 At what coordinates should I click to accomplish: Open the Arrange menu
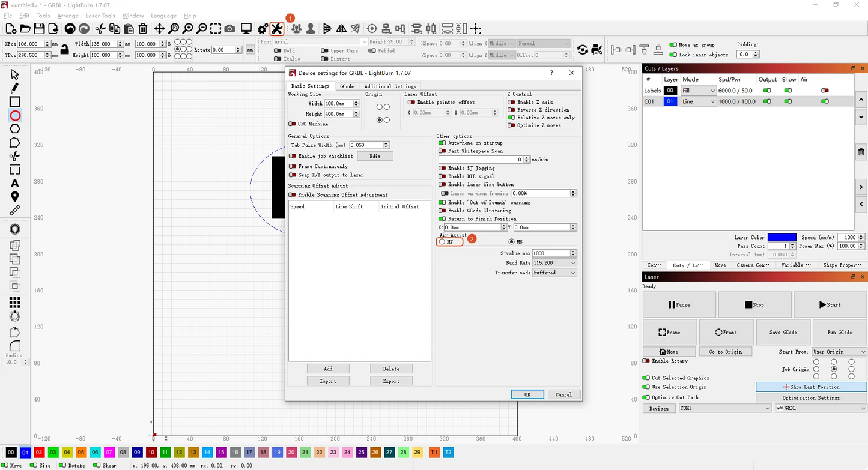coord(68,16)
